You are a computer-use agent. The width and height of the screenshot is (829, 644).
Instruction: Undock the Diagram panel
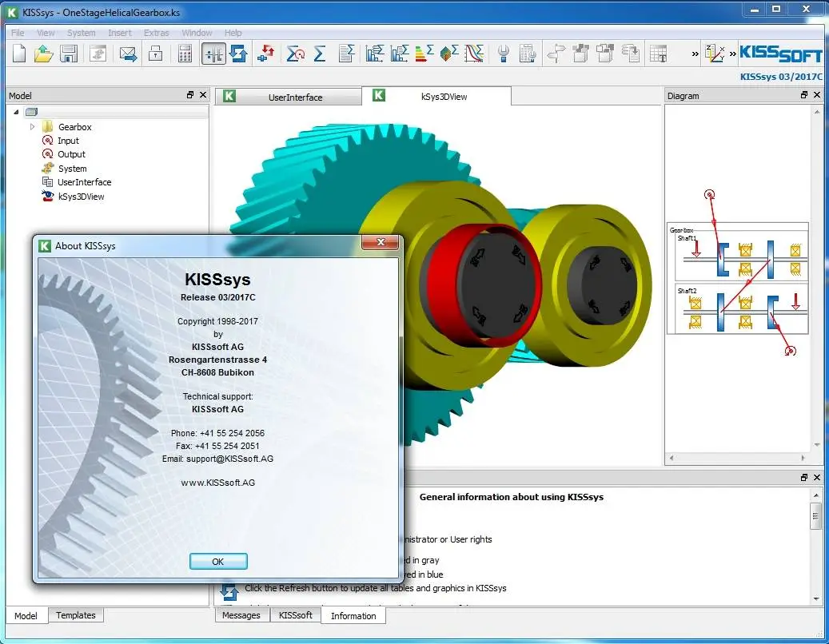(804, 95)
